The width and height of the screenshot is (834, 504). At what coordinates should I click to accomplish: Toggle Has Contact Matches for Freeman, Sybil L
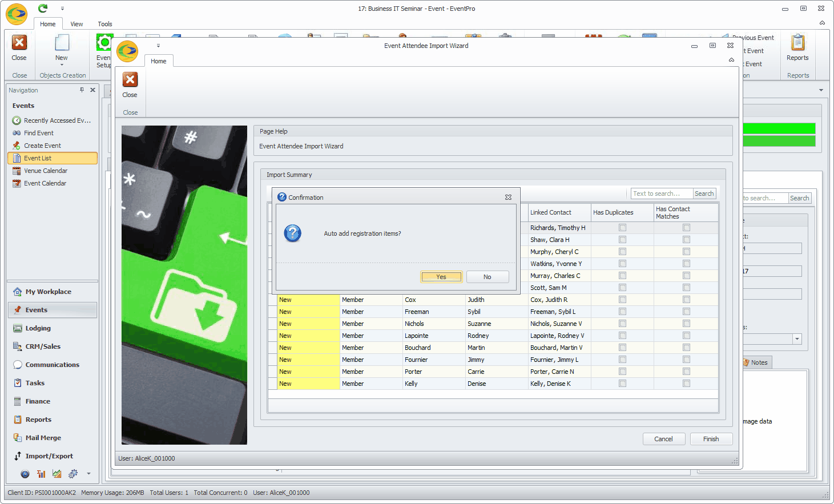pos(687,312)
